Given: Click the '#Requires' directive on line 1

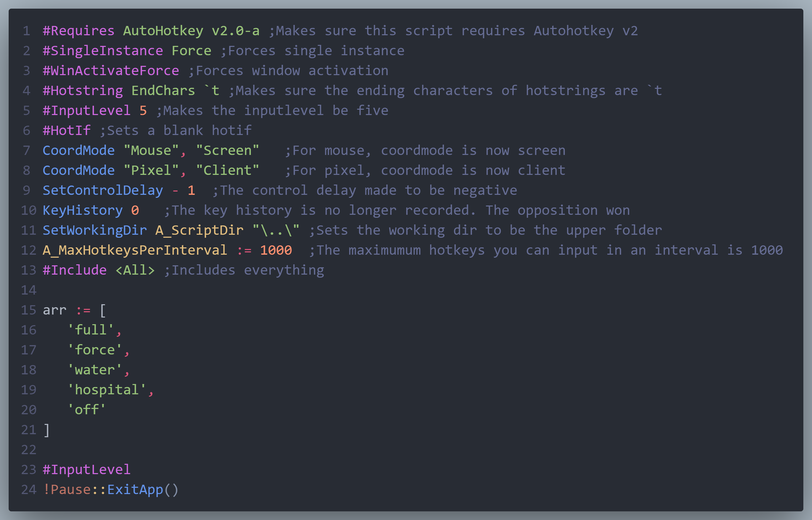Looking at the screenshot, I should [79, 31].
